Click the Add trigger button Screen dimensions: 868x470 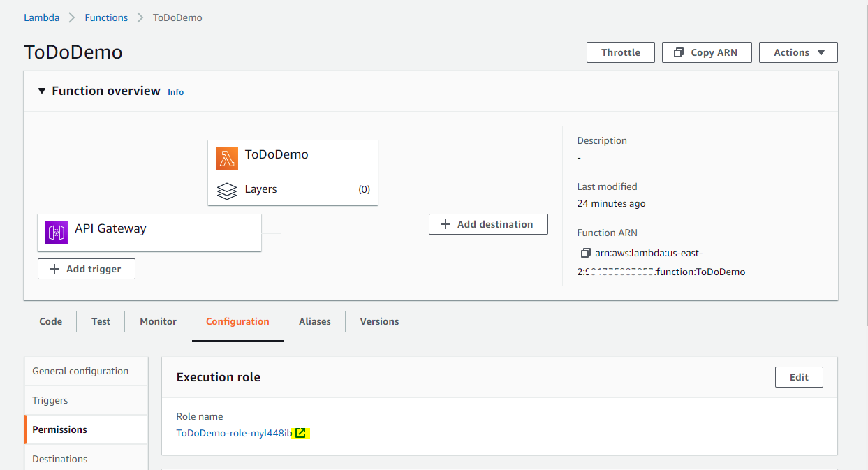[87, 269]
